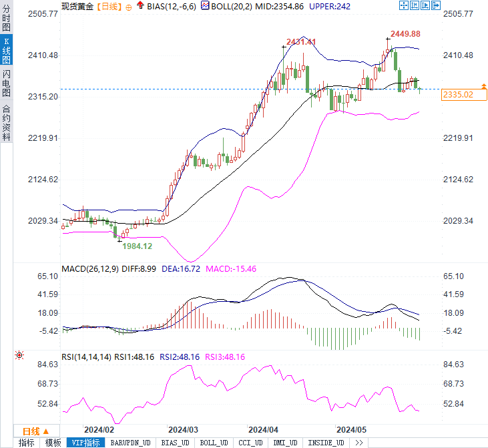Select the 模板 bottom tab
The width and height of the screenshot is (488, 448).
pos(53,443)
